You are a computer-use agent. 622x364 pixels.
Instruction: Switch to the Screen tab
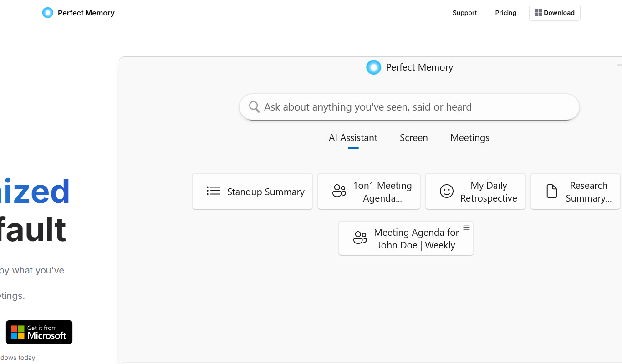pos(413,138)
